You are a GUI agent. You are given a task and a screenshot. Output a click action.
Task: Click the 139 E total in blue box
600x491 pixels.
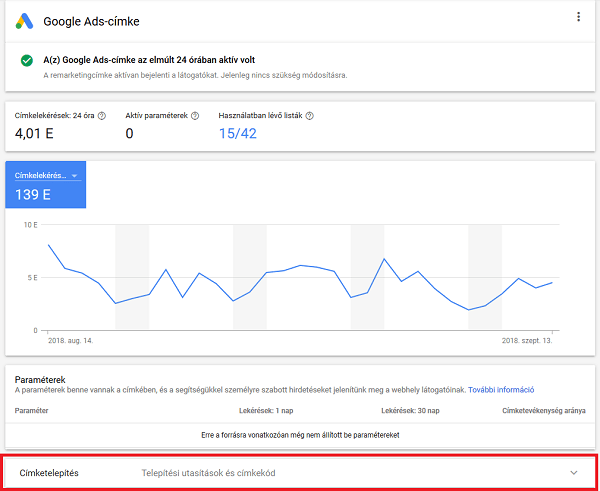point(33,194)
